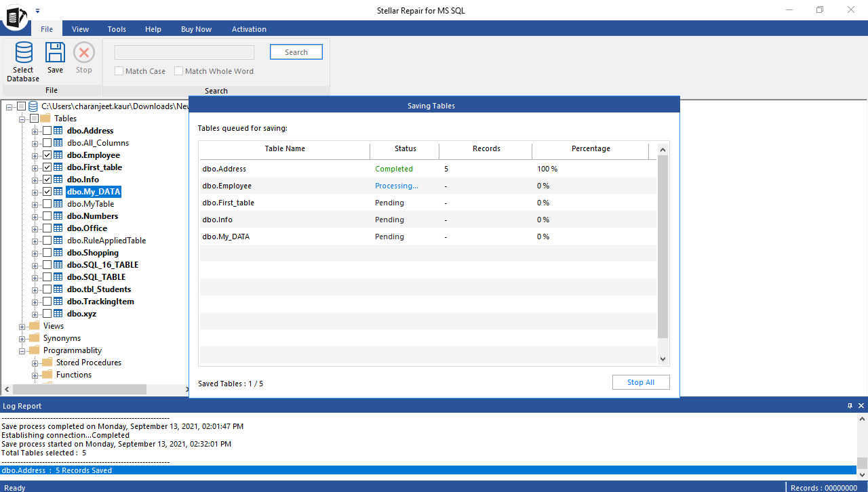Click the Synonyms folder icon
The width and height of the screenshot is (868, 492).
click(x=35, y=338)
